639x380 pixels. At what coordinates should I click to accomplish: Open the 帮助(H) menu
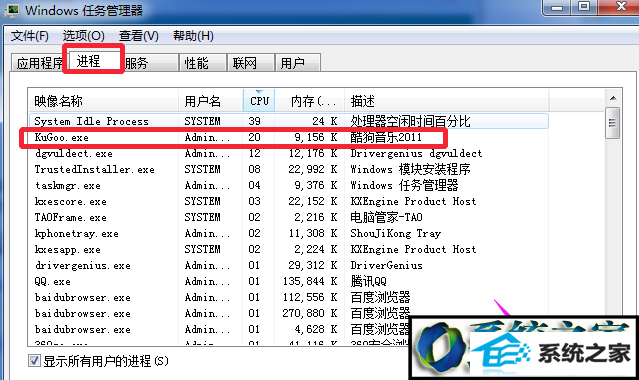click(193, 36)
